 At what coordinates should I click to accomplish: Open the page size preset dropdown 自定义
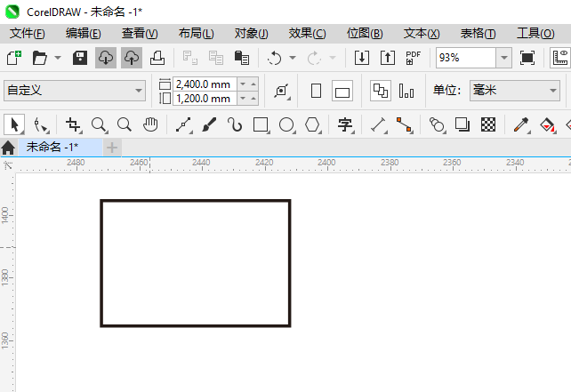point(75,91)
